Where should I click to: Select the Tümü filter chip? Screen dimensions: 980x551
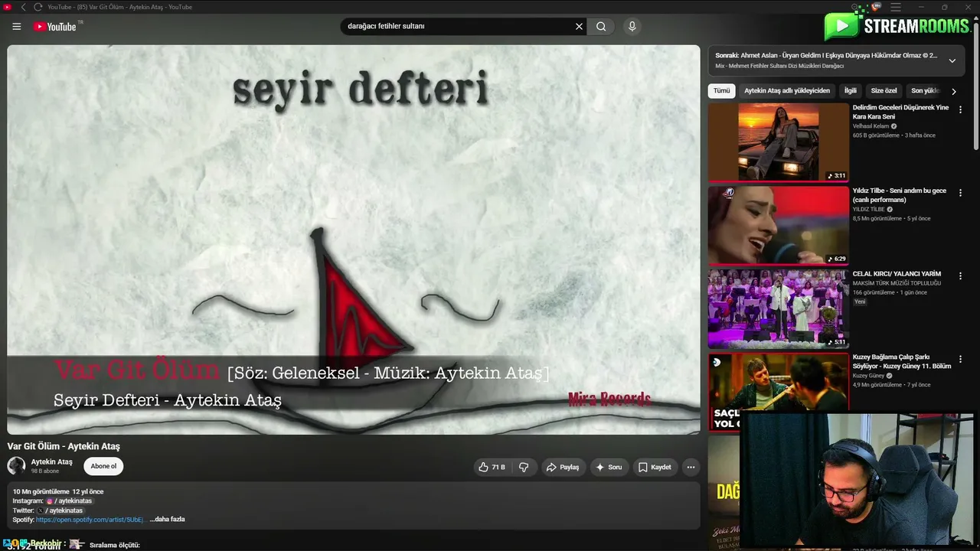pyautogui.click(x=722, y=90)
